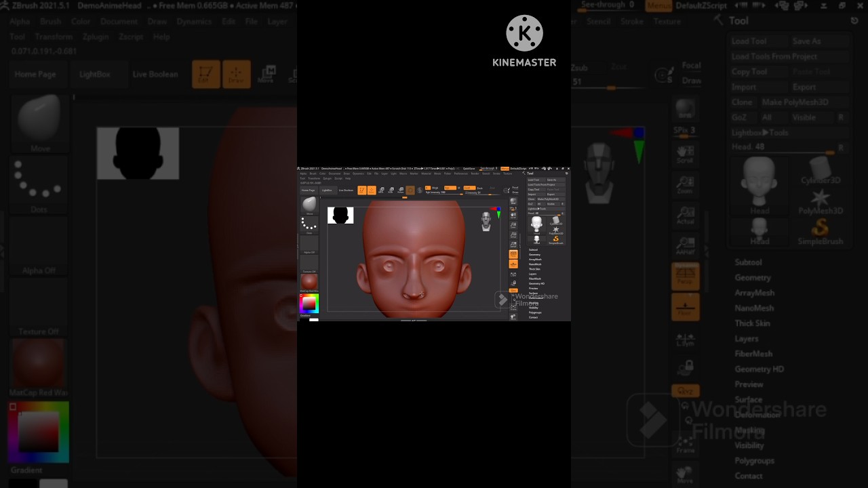
Task: Toggle Persp perspective button in the enlarged right shelf
Action: 685,276
